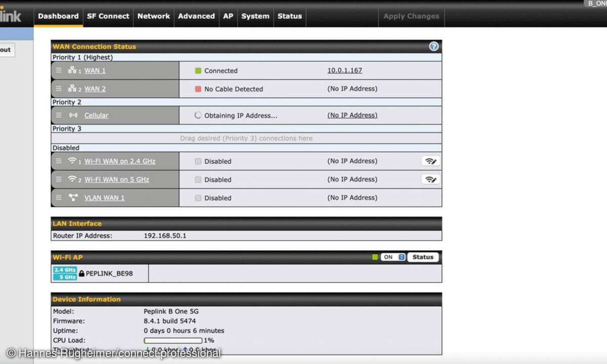607x364 pixels.
Task: Open the VLAN WAN 1 link
Action: [104, 198]
